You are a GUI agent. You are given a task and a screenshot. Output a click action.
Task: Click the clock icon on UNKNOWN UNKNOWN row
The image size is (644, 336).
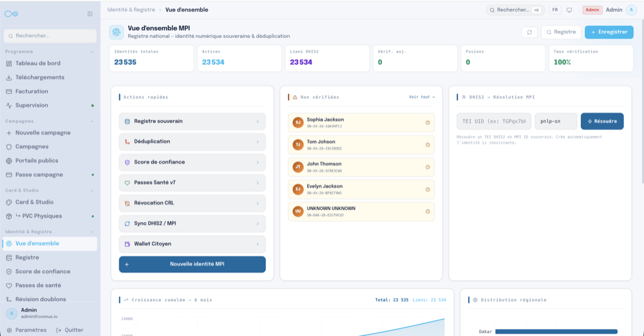click(x=428, y=212)
